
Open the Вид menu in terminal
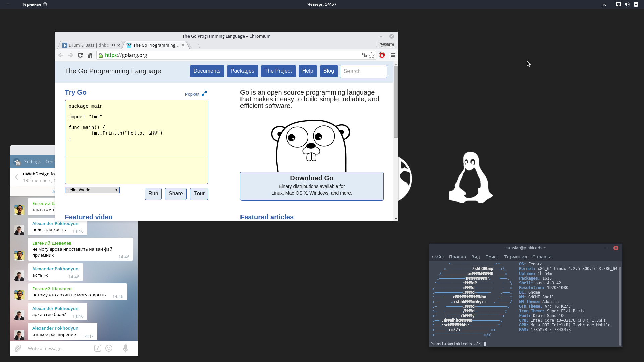475,257
